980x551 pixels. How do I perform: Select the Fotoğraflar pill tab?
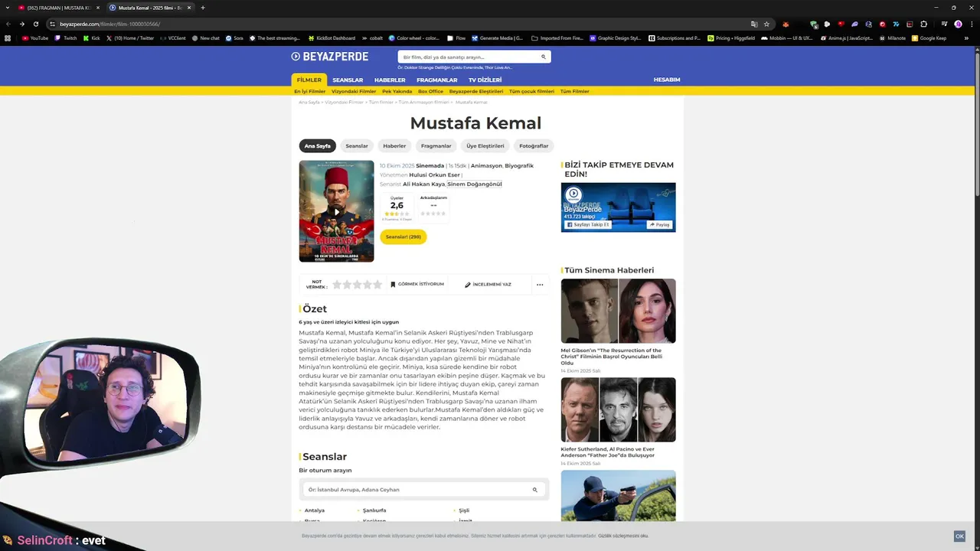point(534,145)
